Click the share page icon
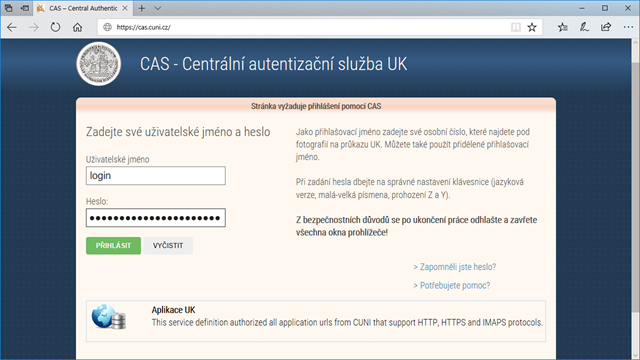640x360 pixels. (x=606, y=27)
